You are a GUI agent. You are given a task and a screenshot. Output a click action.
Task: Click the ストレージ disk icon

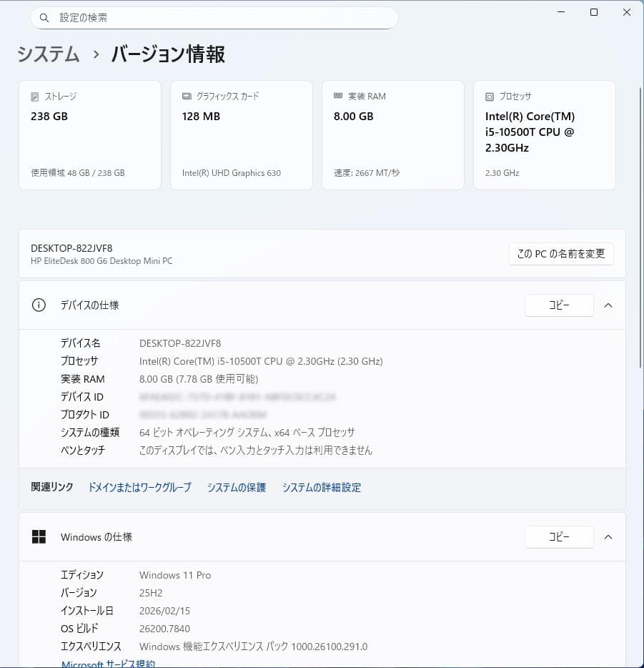(x=35, y=97)
